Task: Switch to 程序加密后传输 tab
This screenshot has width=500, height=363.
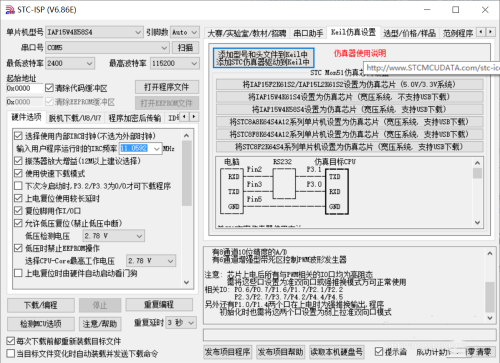Action: point(135,118)
